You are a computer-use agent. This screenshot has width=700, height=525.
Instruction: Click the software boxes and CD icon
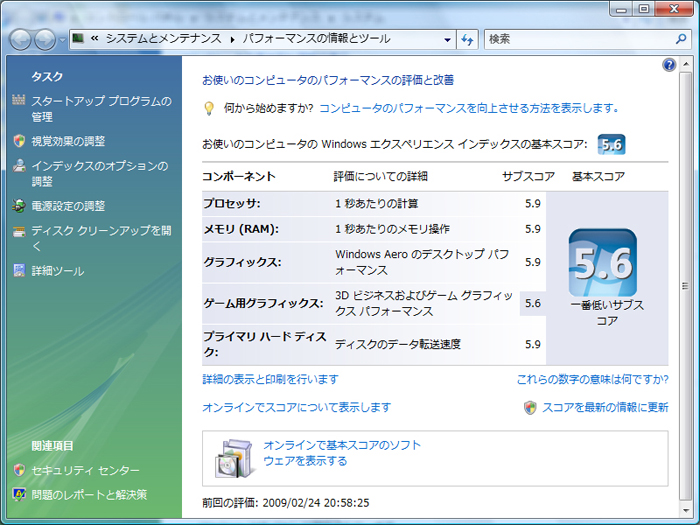click(233, 458)
